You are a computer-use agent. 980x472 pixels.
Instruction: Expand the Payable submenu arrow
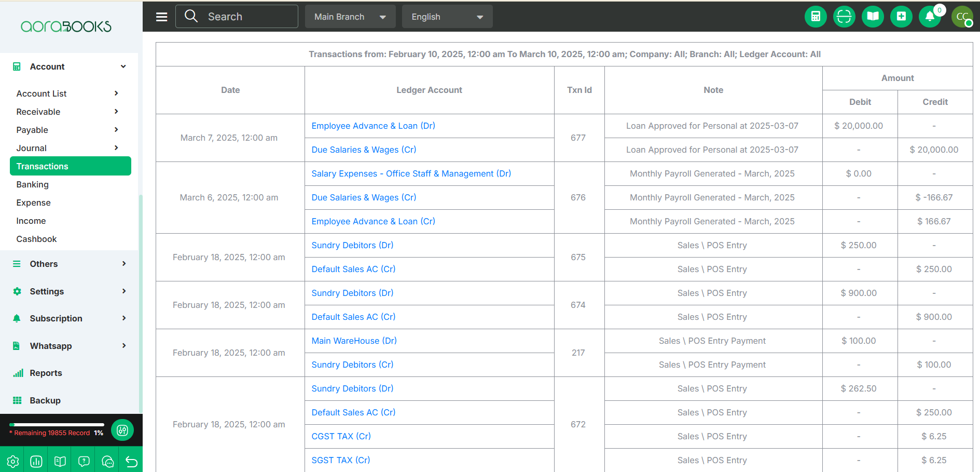[116, 130]
